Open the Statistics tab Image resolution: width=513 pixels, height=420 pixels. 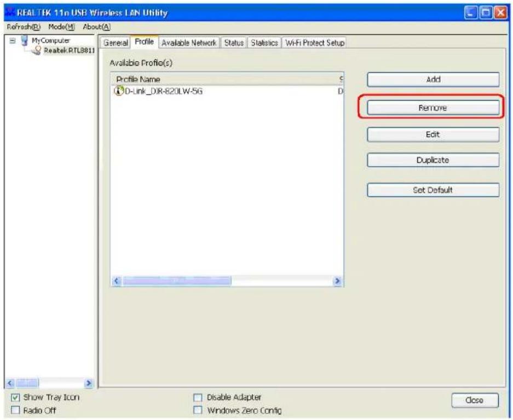point(264,43)
